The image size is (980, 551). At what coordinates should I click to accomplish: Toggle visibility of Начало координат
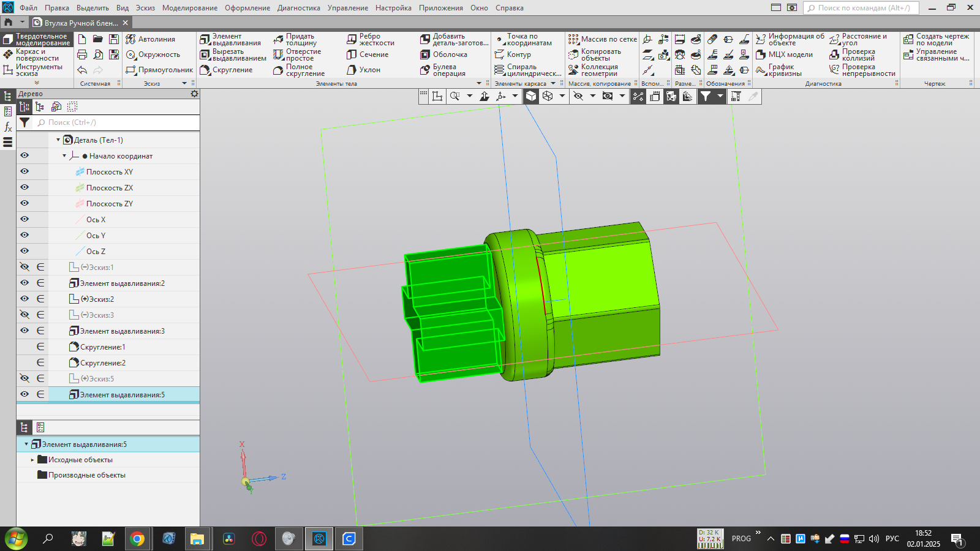(24, 156)
